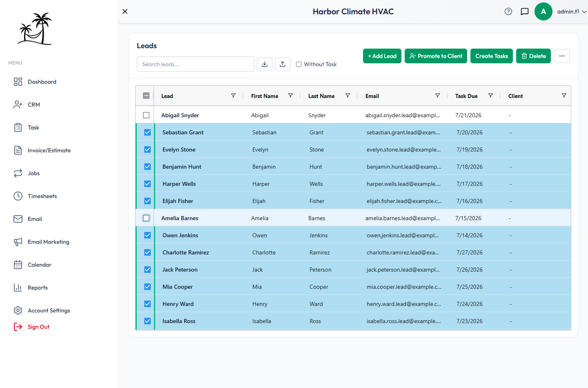Click the Search leads input field

(196, 64)
